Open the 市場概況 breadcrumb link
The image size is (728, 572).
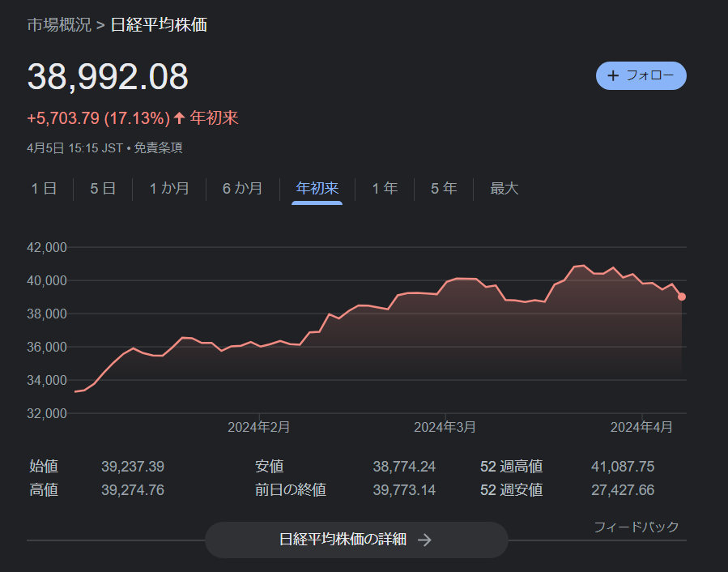click(x=59, y=24)
